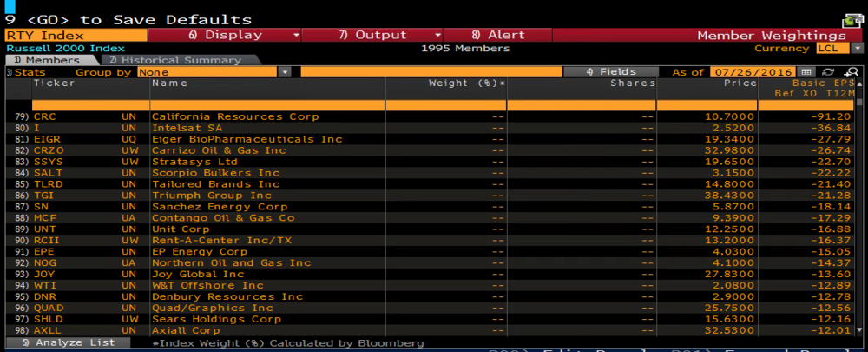Image resolution: width=868 pixels, height=352 pixels.
Task: Click the Russell 2000 Index label
Action: click(x=65, y=48)
